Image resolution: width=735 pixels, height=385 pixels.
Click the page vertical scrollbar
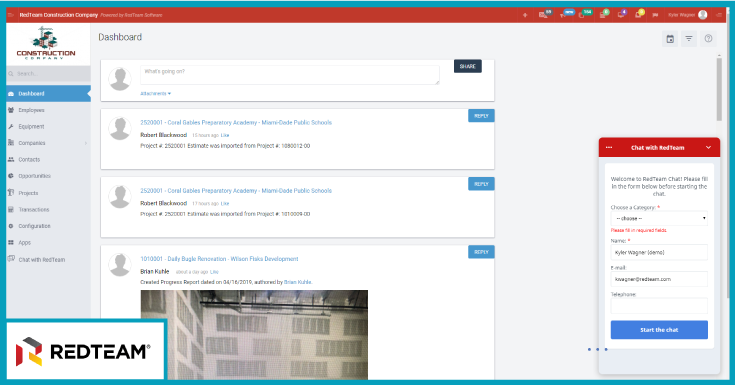(x=719, y=89)
